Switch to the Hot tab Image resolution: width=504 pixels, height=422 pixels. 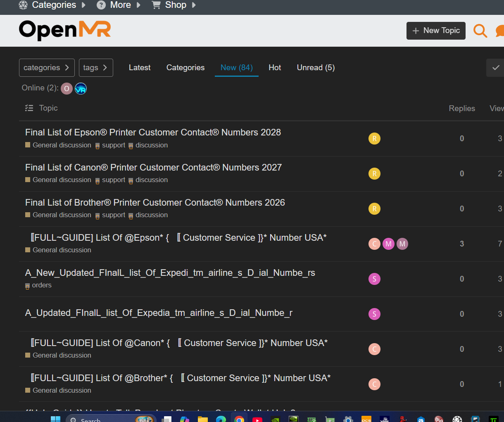point(275,68)
